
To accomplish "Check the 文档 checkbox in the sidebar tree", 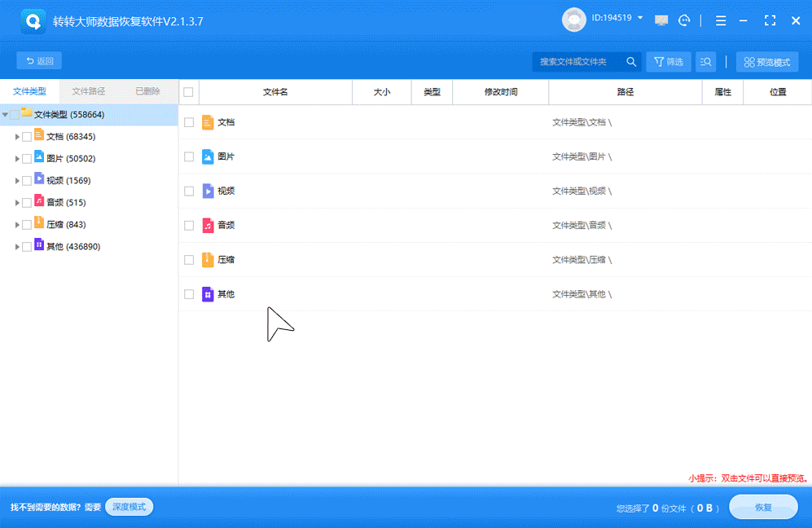I will [25, 136].
